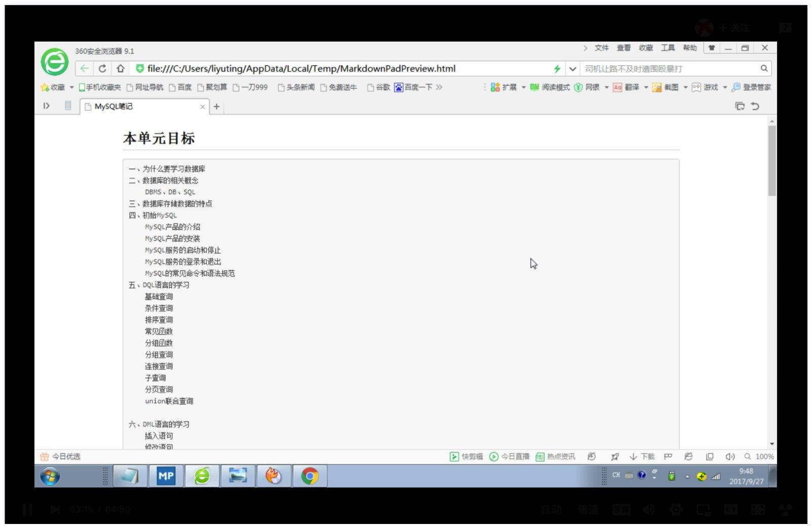Open 热点资讯 in status bar

click(556, 457)
